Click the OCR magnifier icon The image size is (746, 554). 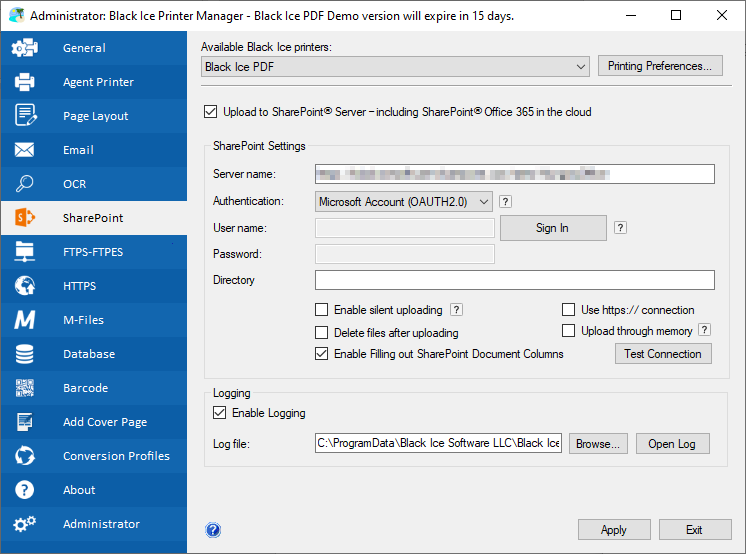coord(24,184)
